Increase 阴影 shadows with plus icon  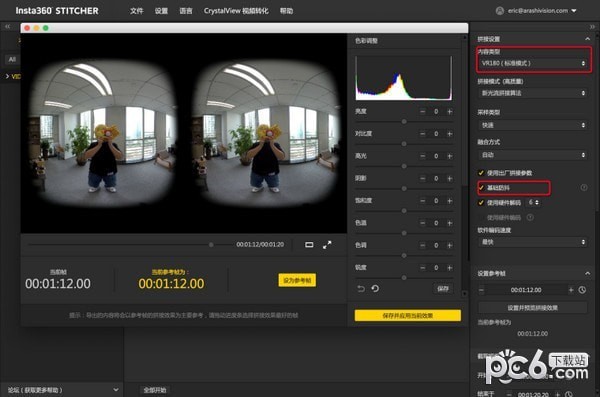[450, 178]
